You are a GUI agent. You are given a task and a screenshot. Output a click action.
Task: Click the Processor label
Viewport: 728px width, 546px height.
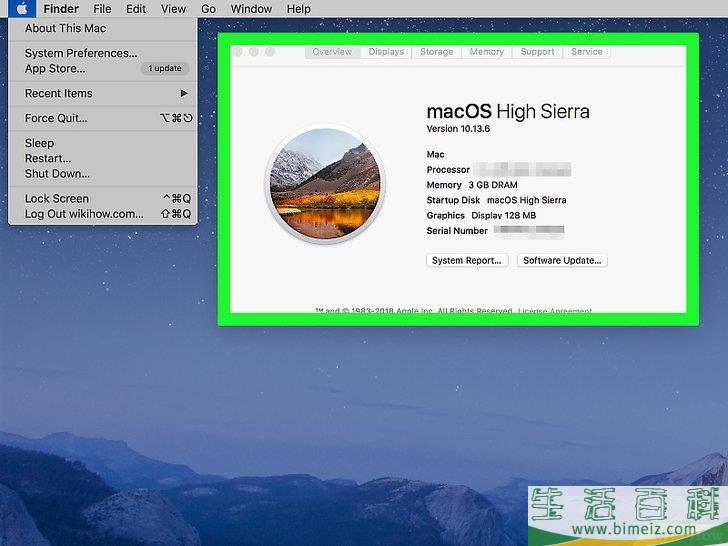pos(448,169)
